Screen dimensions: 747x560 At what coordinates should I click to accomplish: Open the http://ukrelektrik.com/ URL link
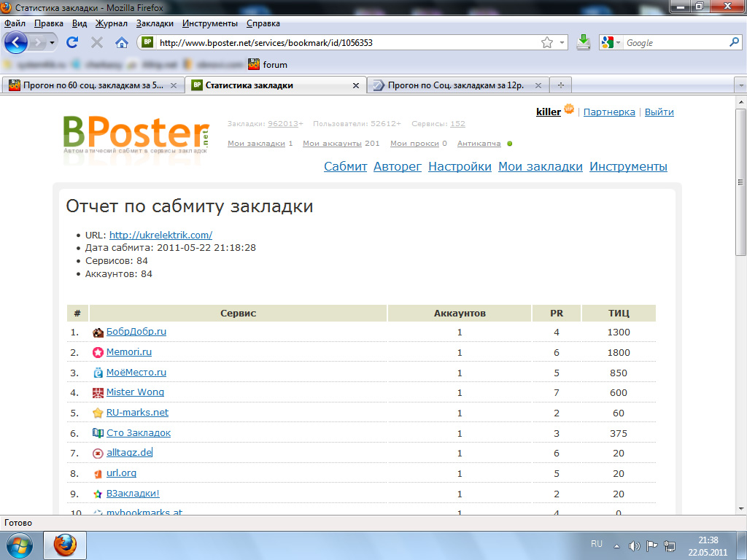[160, 235]
